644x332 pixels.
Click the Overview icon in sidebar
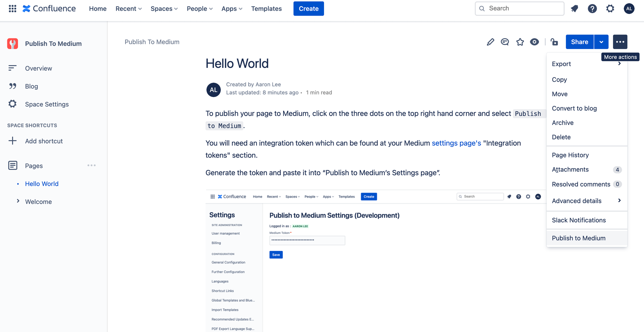coord(13,68)
